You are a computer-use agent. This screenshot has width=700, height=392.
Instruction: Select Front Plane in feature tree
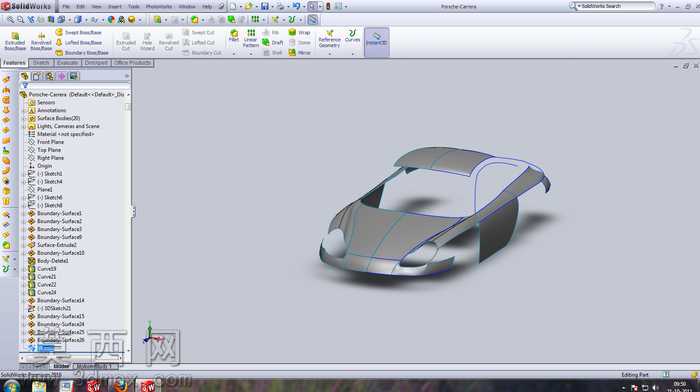point(50,142)
